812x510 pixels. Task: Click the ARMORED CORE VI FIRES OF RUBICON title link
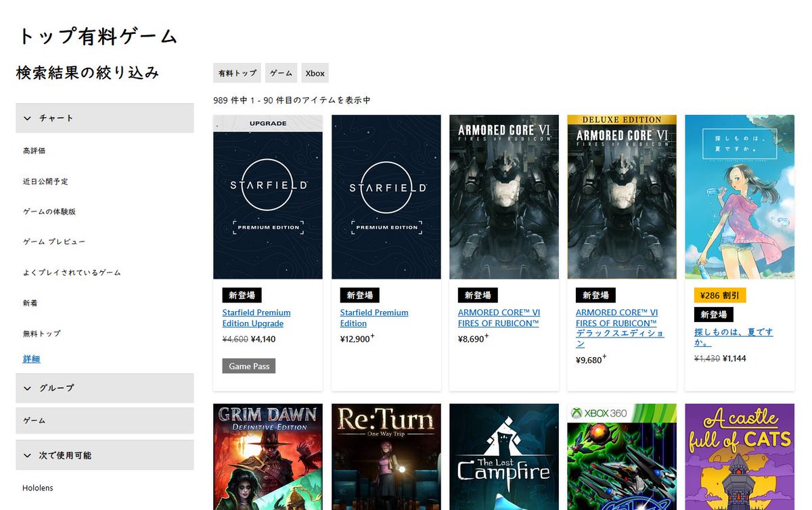click(499, 318)
